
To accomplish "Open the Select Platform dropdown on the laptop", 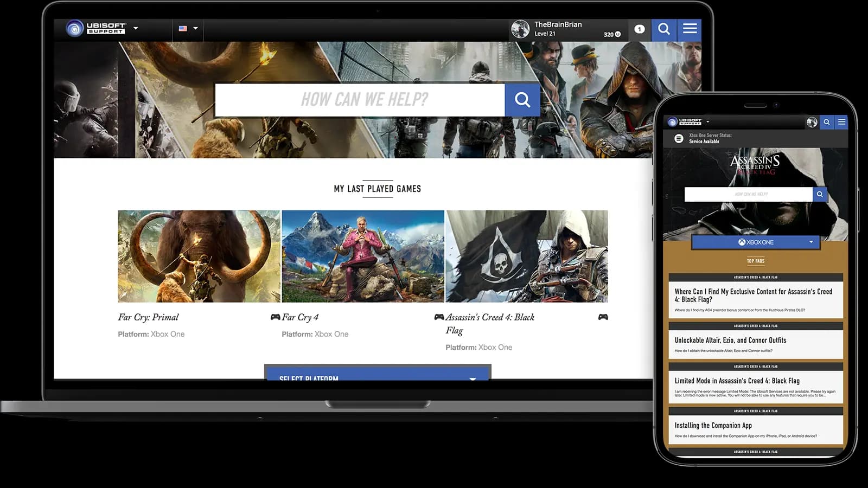I will tap(378, 373).
